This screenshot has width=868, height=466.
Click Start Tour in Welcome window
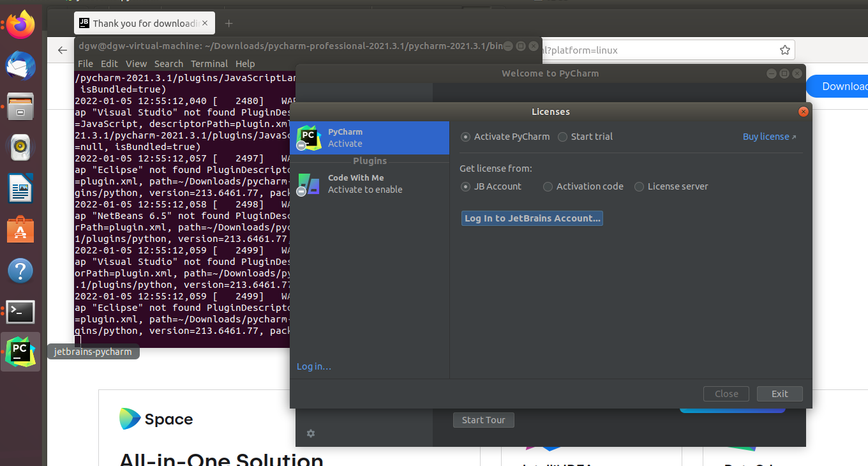coord(483,420)
